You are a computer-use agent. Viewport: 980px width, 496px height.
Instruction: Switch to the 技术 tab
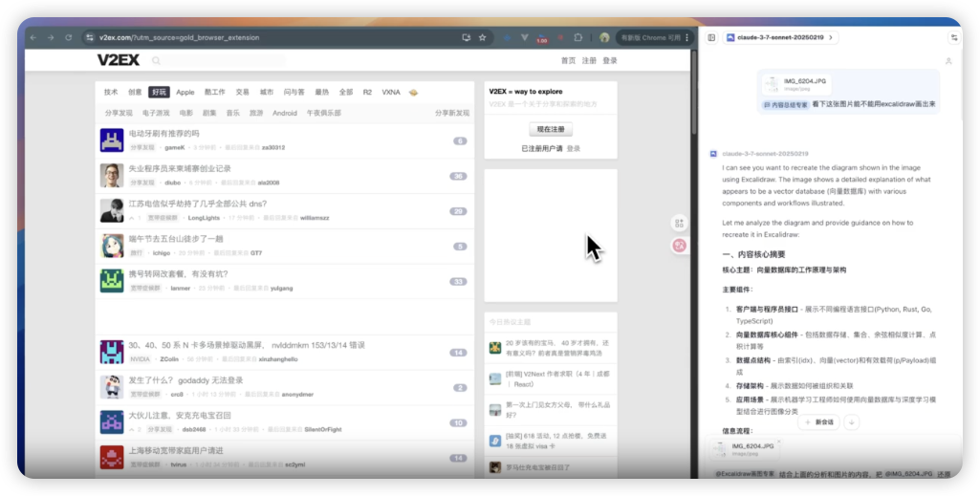pos(111,92)
